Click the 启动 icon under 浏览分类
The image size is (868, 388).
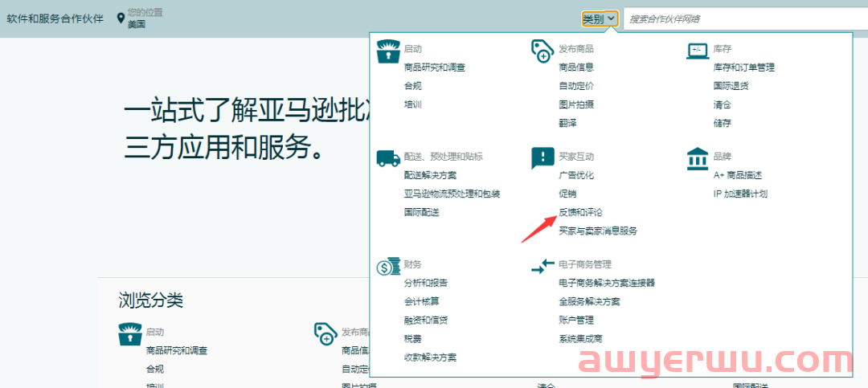click(130, 334)
